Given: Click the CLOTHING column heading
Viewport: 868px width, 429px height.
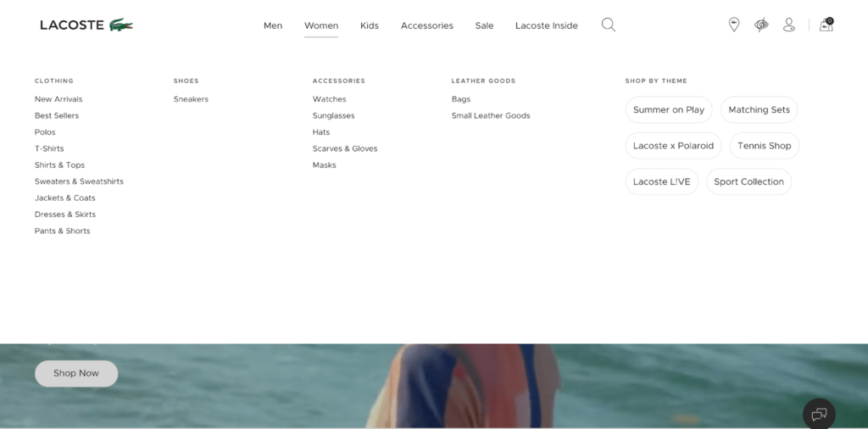Looking at the screenshot, I should [x=54, y=81].
